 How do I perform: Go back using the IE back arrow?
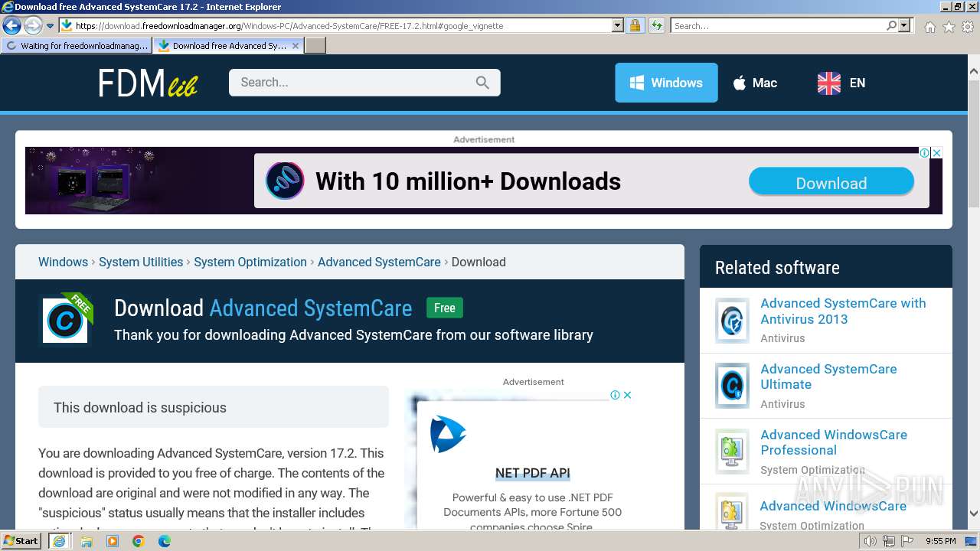pyautogui.click(x=11, y=26)
